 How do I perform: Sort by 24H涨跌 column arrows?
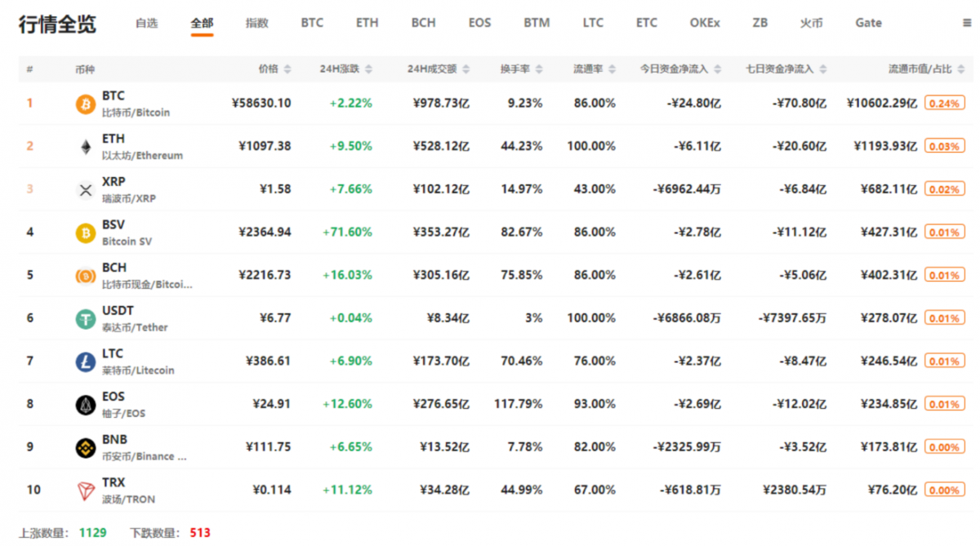tap(367, 70)
